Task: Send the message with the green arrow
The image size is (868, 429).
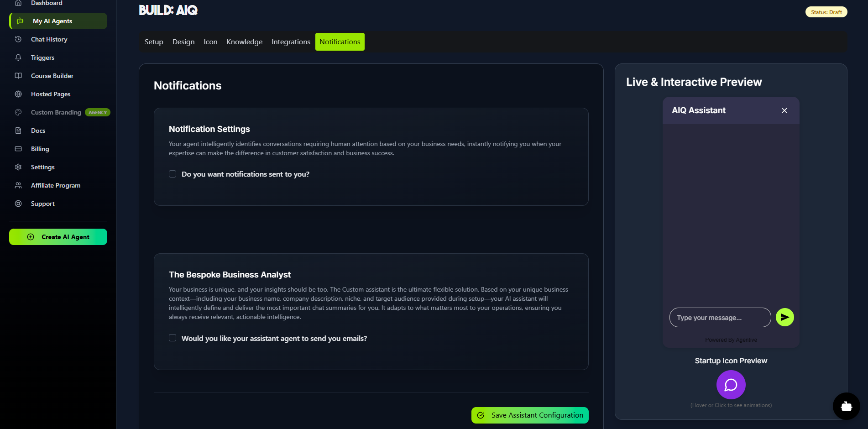Action: (x=784, y=317)
